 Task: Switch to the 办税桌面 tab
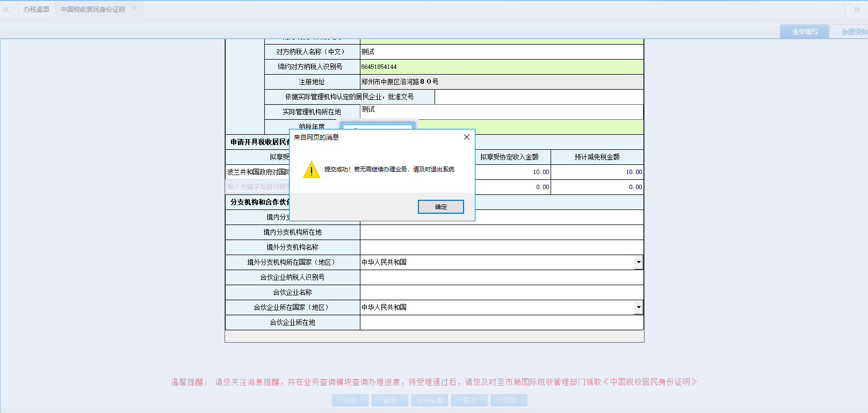click(x=36, y=10)
